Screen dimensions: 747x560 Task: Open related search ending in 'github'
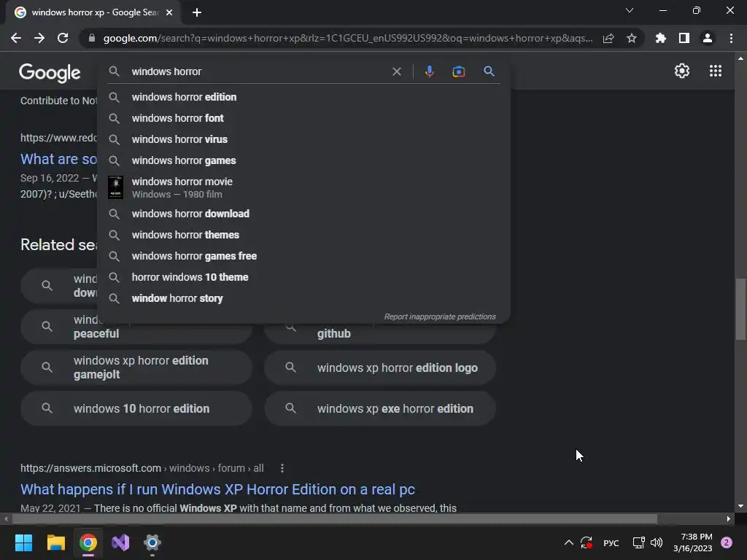tap(380, 333)
